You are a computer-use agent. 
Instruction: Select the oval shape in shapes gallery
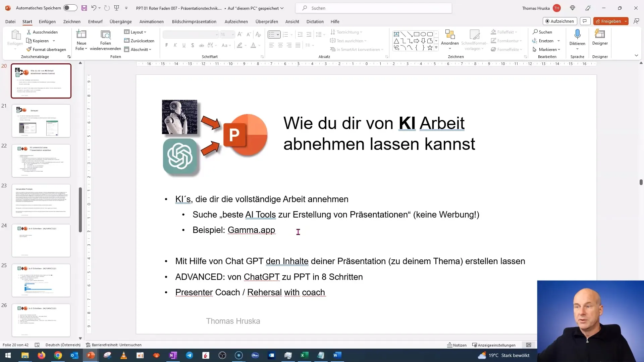pos(423,34)
